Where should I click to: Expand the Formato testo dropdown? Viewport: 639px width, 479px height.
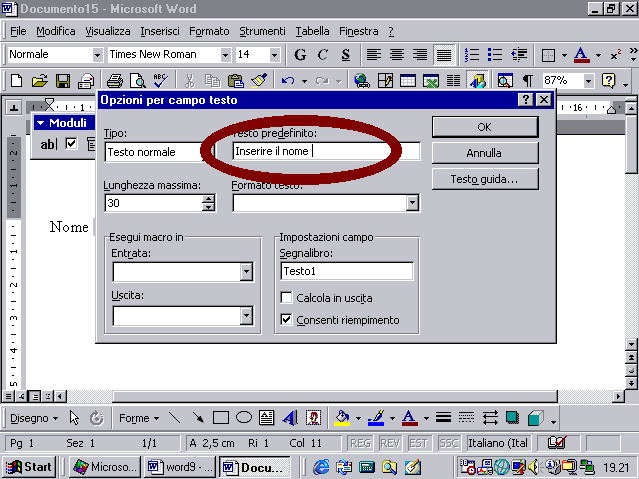point(412,203)
